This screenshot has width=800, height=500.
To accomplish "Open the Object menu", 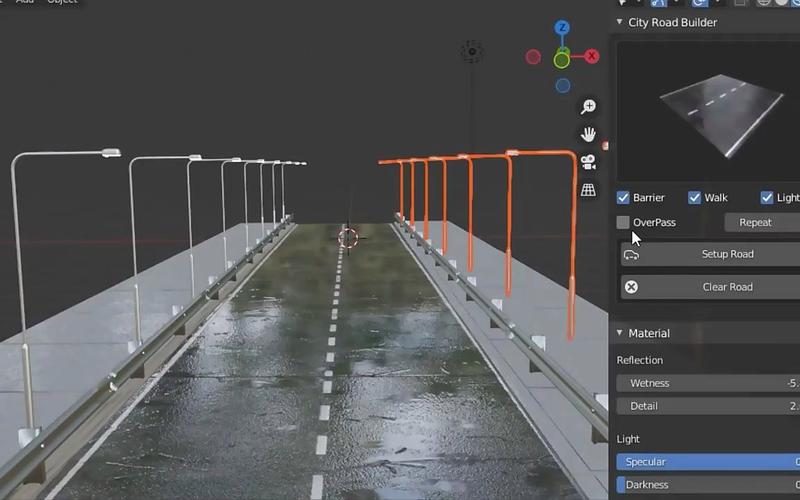I will tap(63, 2).
